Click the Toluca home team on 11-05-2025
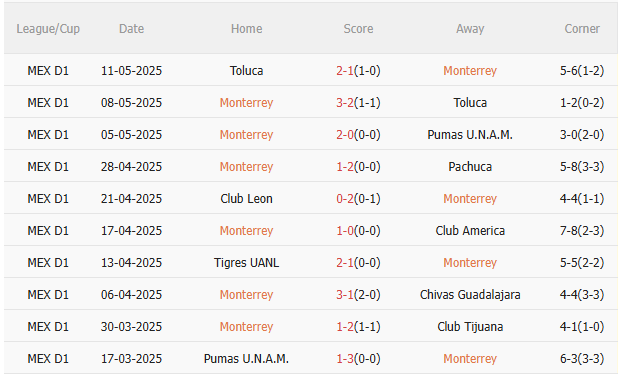 (246, 71)
